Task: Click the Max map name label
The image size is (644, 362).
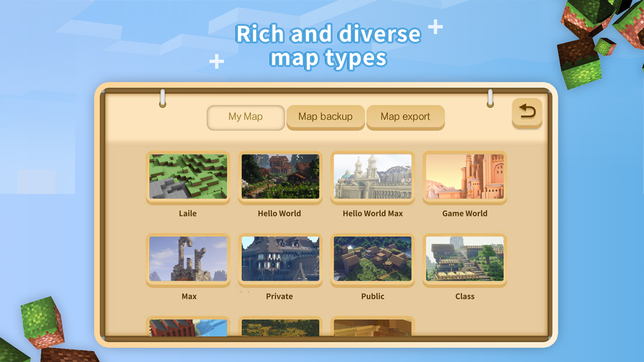Action: [x=189, y=296]
